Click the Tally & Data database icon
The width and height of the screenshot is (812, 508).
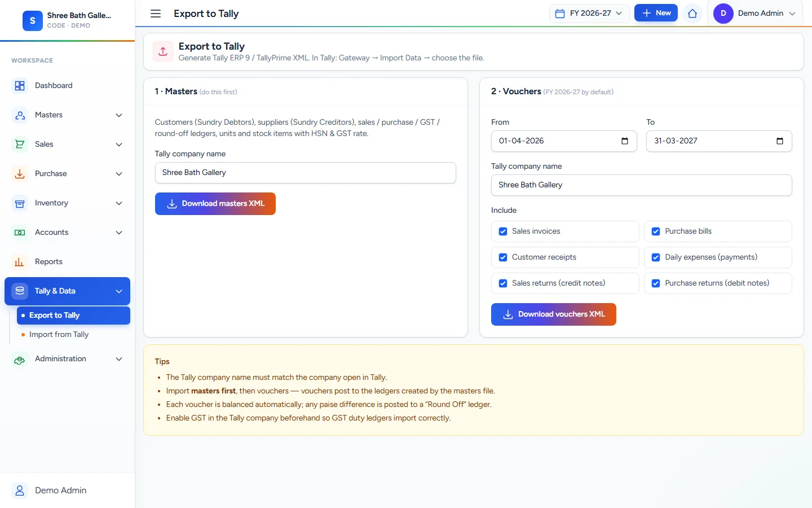[20, 291]
